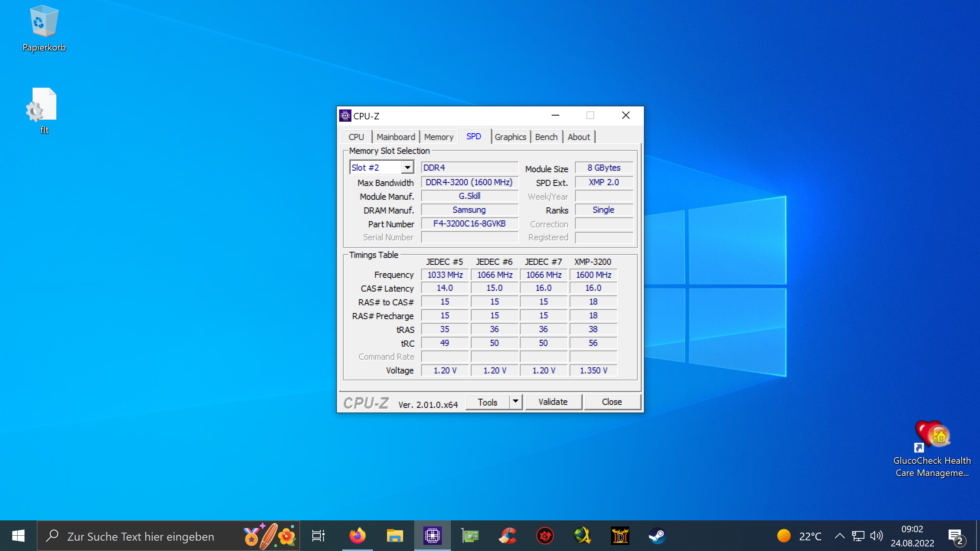Open the Diablo game taskbar icon

pyautogui.click(x=620, y=536)
